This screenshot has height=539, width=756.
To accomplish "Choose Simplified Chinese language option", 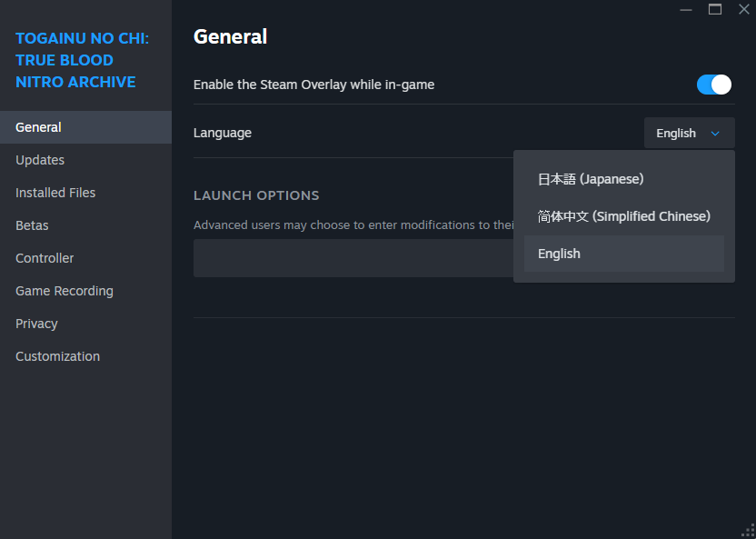I will click(623, 216).
